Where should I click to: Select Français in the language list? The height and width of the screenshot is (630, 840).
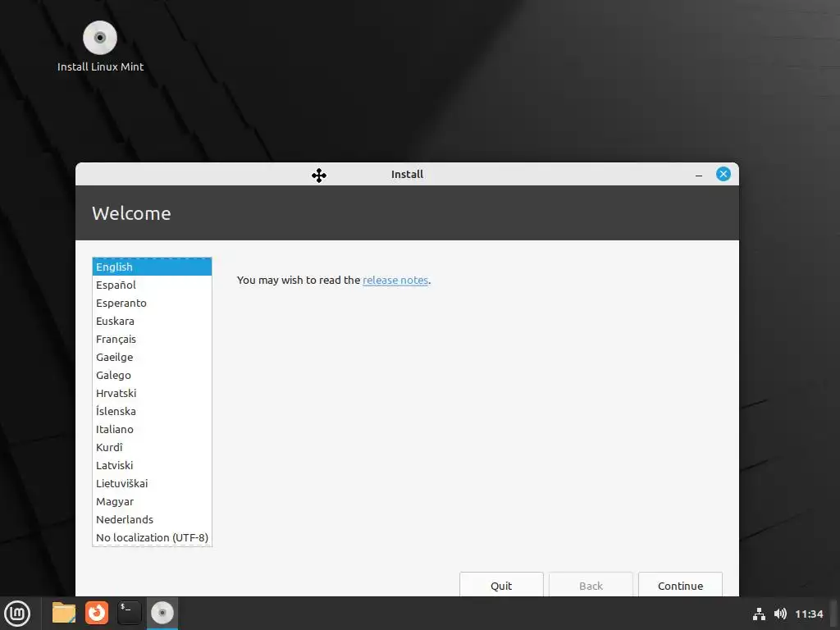point(152,339)
